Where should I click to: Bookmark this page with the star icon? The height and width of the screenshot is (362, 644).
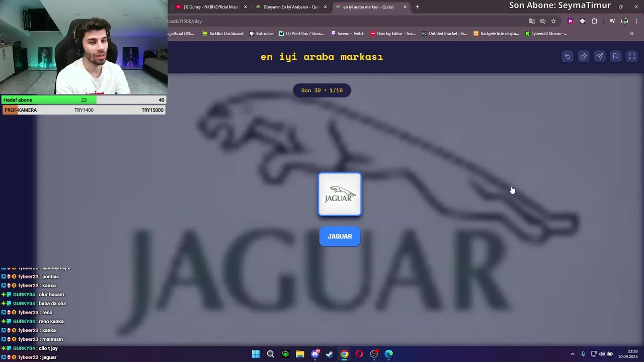tap(553, 21)
